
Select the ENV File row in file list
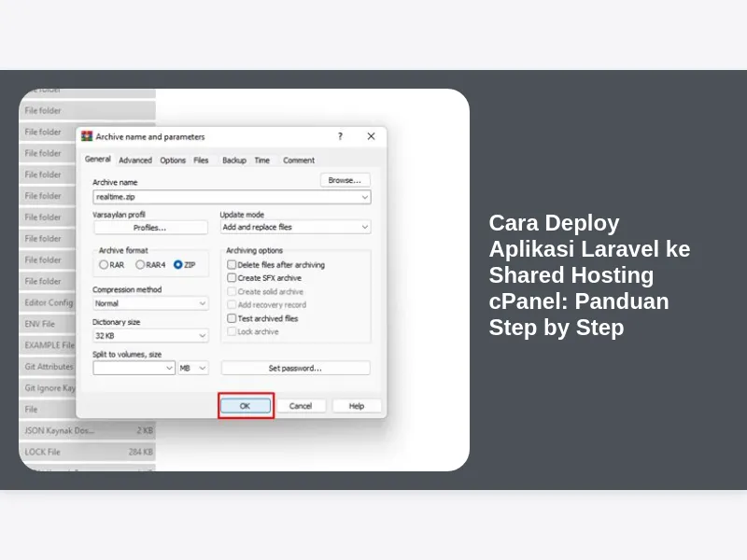48,324
